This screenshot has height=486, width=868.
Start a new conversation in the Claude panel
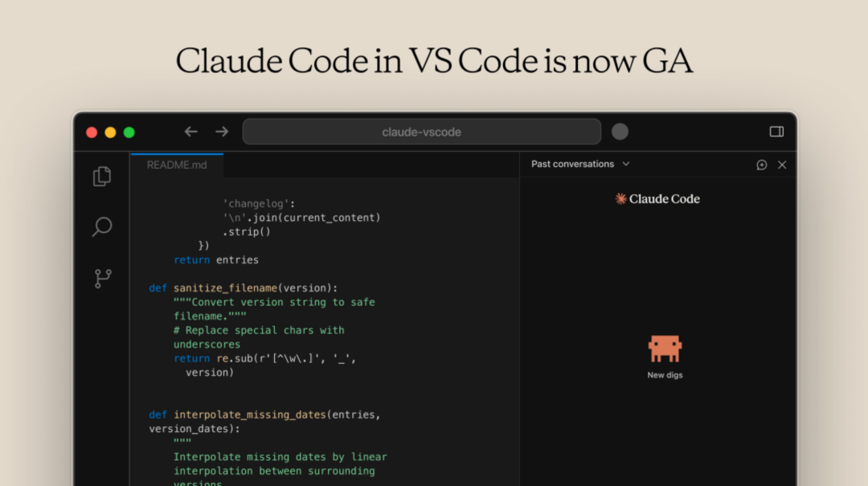tap(762, 165)
